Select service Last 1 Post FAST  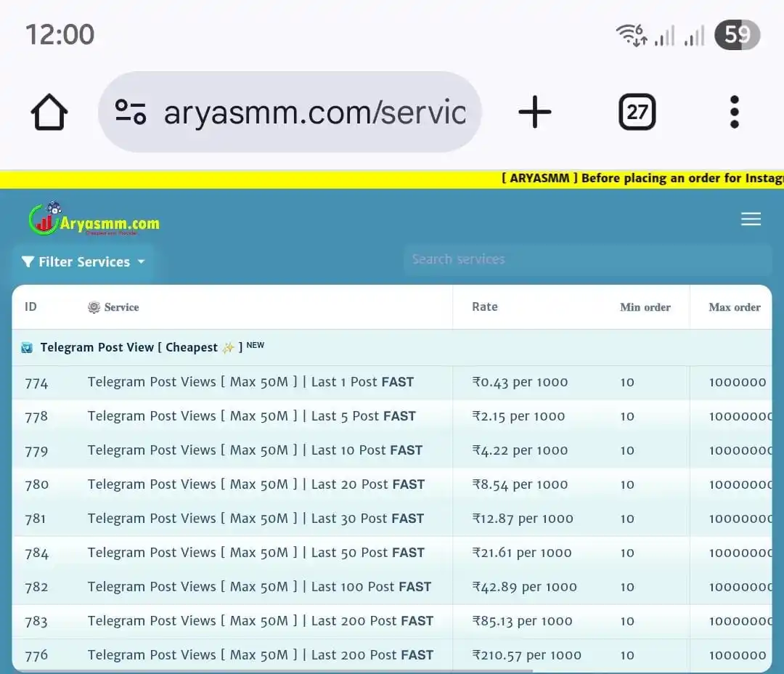click(250, 382)
